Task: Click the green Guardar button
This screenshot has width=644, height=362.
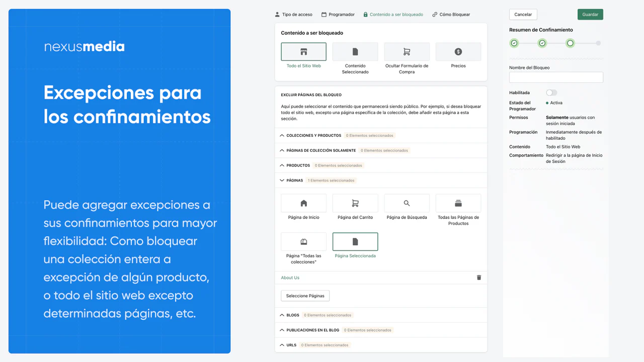Action: 590,15
